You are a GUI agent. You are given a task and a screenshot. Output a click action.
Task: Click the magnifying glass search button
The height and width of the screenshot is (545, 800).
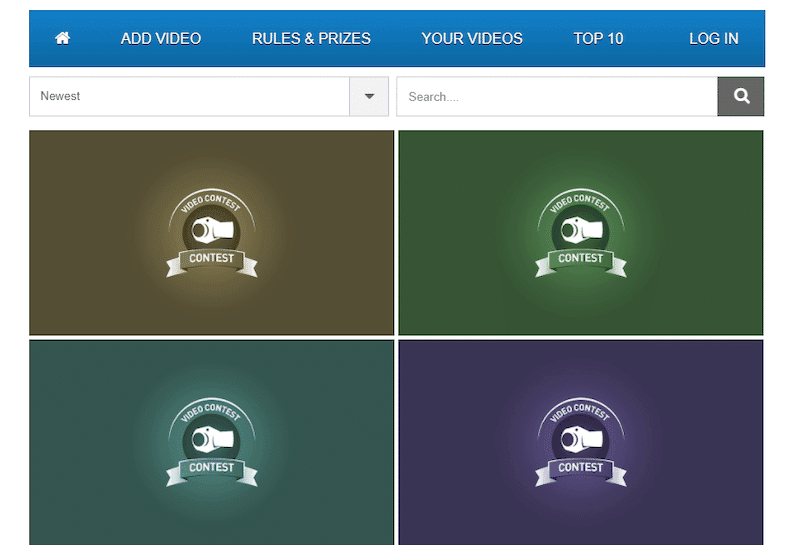coord(741,97)
